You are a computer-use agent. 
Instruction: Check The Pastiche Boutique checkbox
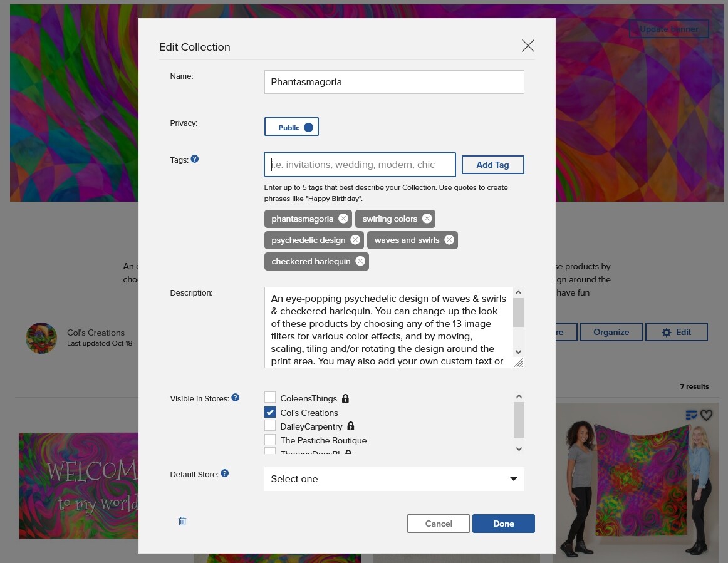point(270,440)
